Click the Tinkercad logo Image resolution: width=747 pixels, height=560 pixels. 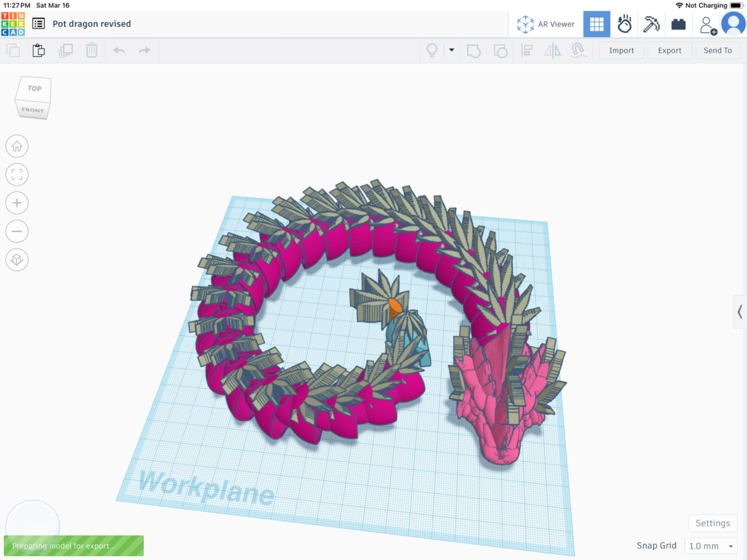pos(13,24)
